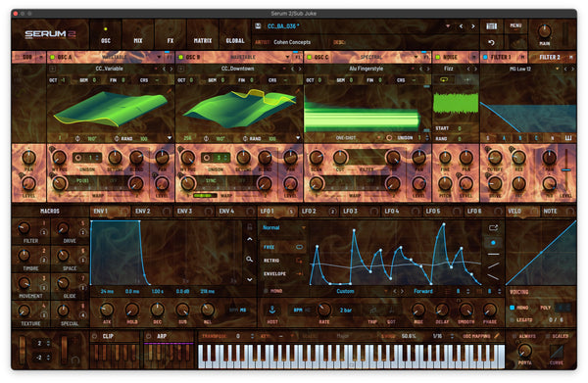Screen dimensions: 588x383
Task: Open the MG Low 12 filter type dropdown
Action: click(557, 69)
